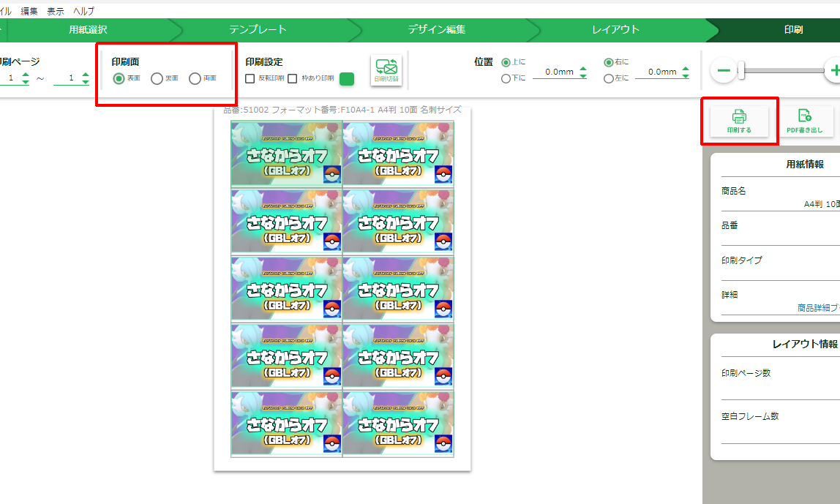Screen dimensions: 840x504
Task: Select the 下に position radio button
Action: [505, 79]
